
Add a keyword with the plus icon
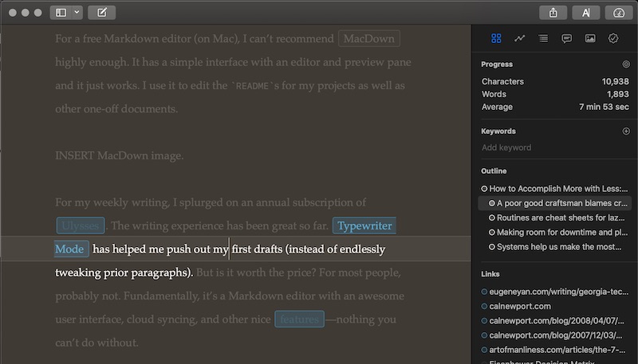[625, 131]
